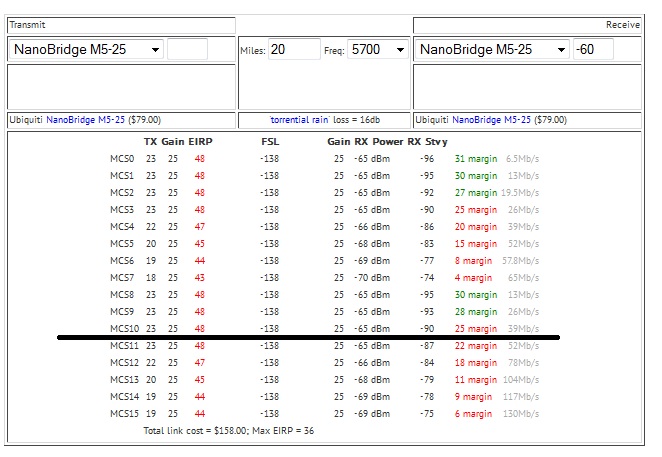Viewport: 662px width, 457px height.
Task: Click the FSL column header
Action: coord(270,142)
